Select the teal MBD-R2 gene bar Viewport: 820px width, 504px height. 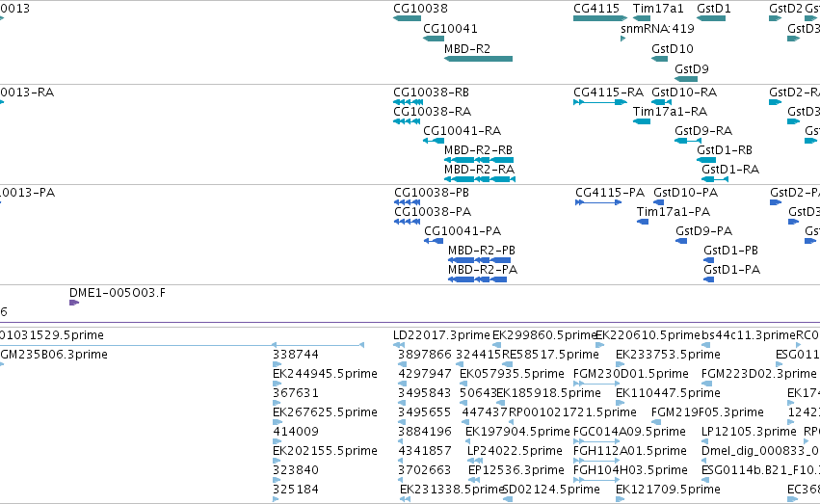click(478, 59)
